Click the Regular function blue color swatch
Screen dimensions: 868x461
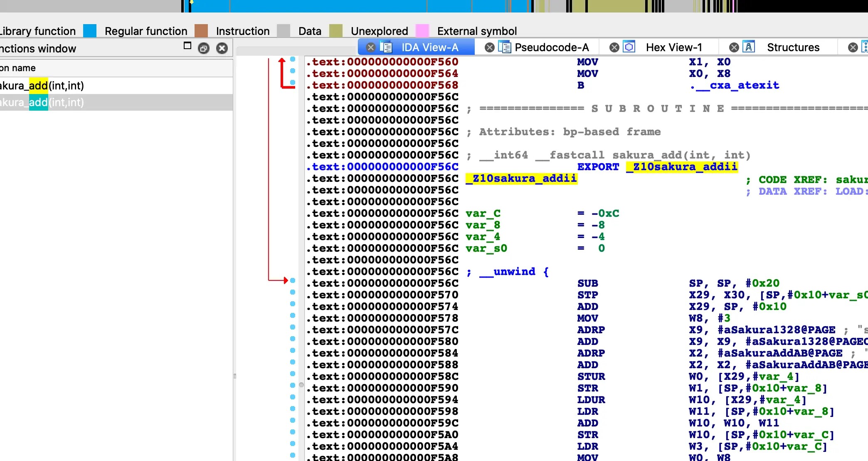(x=90, y=31)
